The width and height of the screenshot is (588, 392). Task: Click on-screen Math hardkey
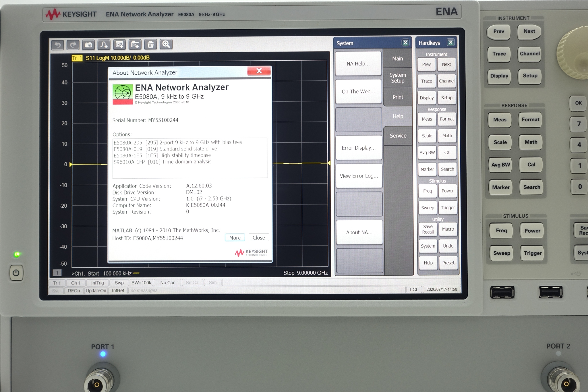pyautogui.click(x=447, y=136)
